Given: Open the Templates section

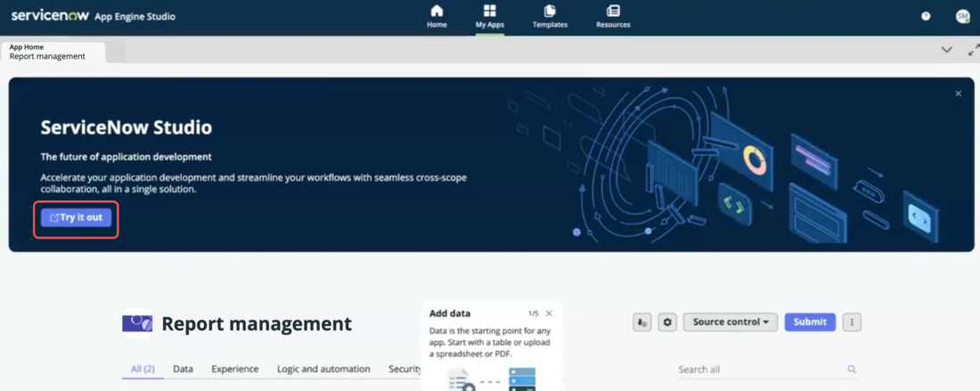Looking at the screenshot, I should (550, 17).
